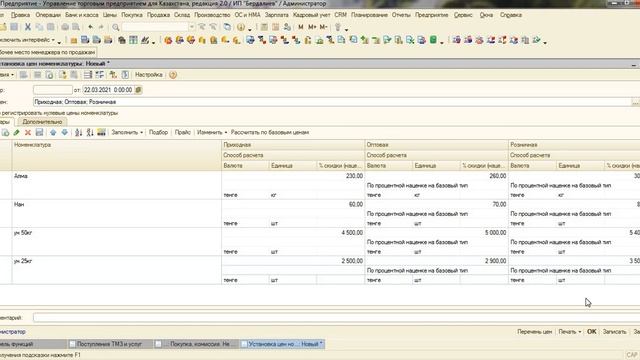The height and width of the screenshot is (360, 640).
Task: Click the barcode scanner icon in table toolbar
Action: tap(101, 132)
